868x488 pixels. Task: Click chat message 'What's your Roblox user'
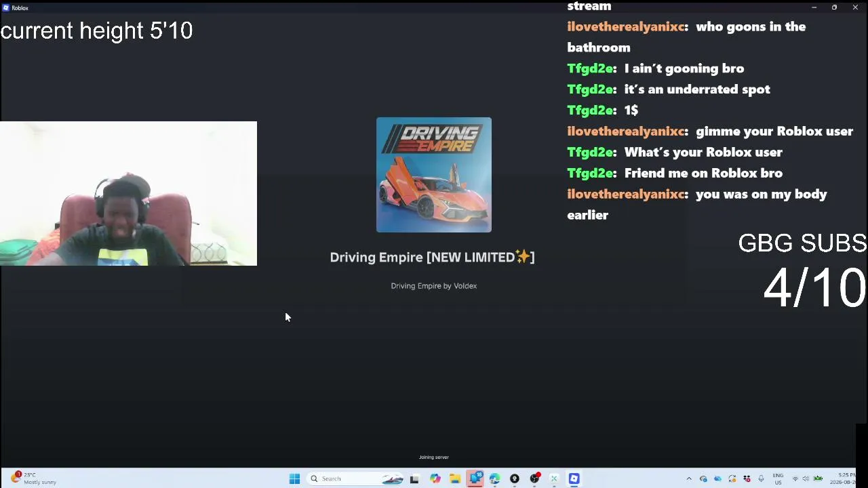(x=703, y=152)
